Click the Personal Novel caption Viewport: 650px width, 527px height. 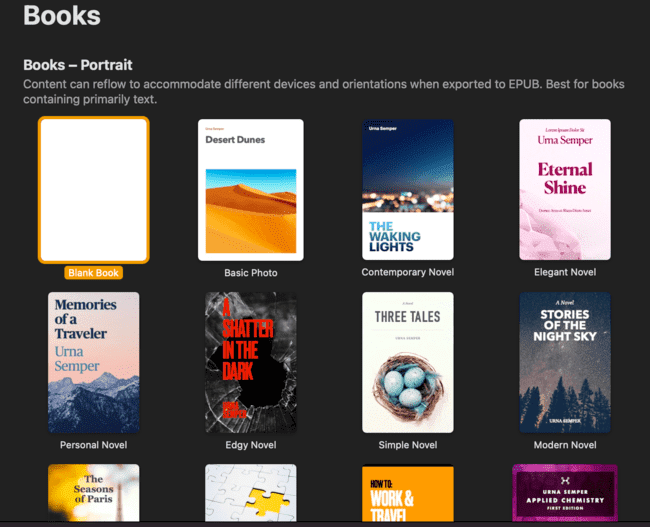coord(94,445)
